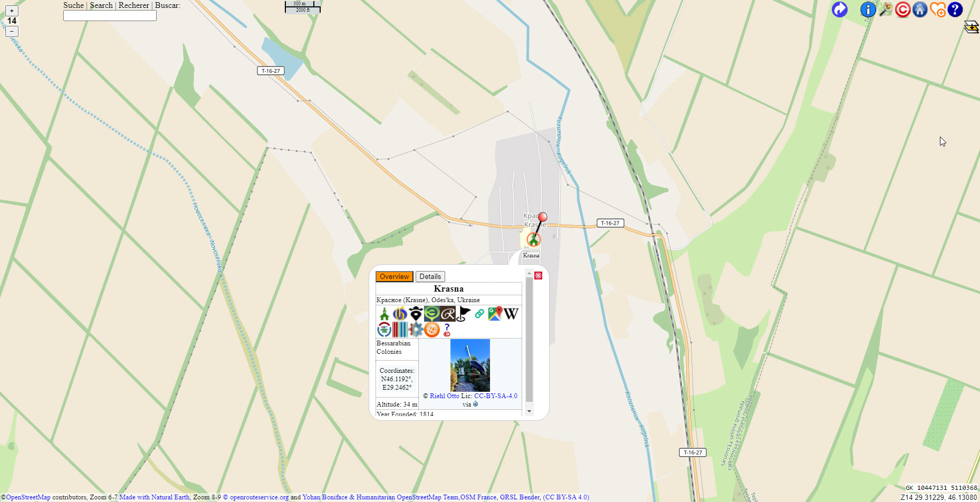Open the red copyright icon
980x502 pixels.
902,9
